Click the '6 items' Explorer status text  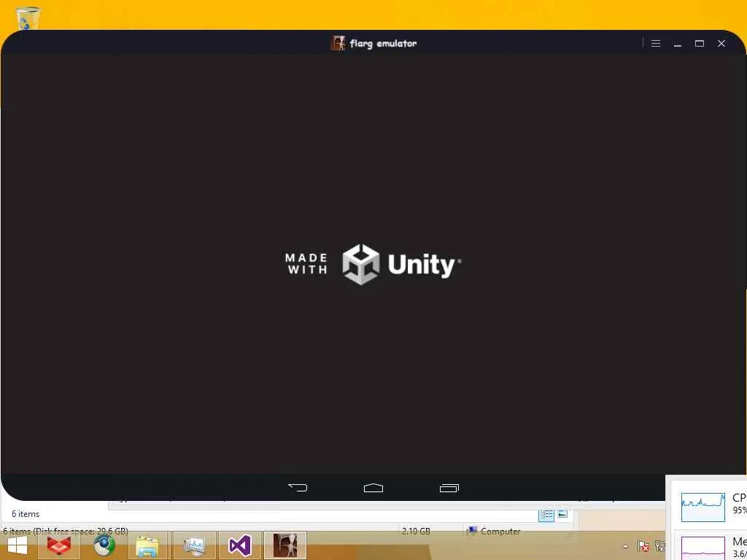pos(26,514)
